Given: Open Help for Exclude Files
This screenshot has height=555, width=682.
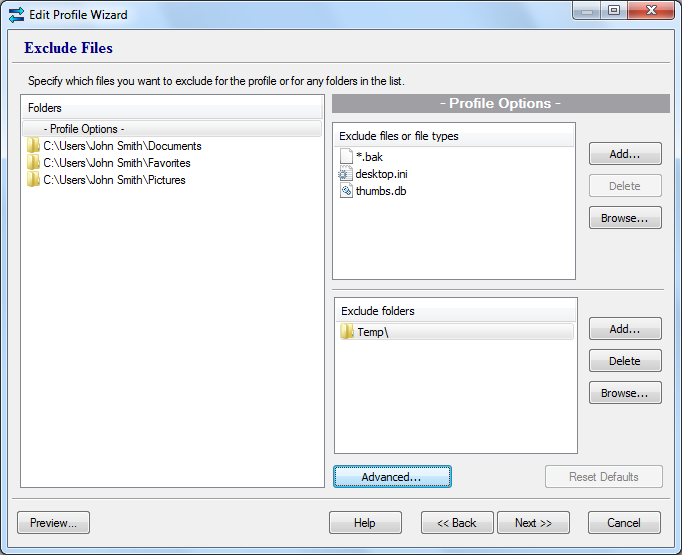Looking at the screenshot, I should pyautogui.click(x=365, y=523).
